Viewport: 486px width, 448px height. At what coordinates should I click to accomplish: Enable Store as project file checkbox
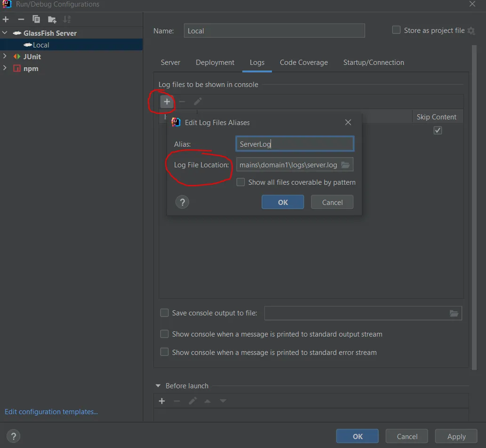(396, 30)
